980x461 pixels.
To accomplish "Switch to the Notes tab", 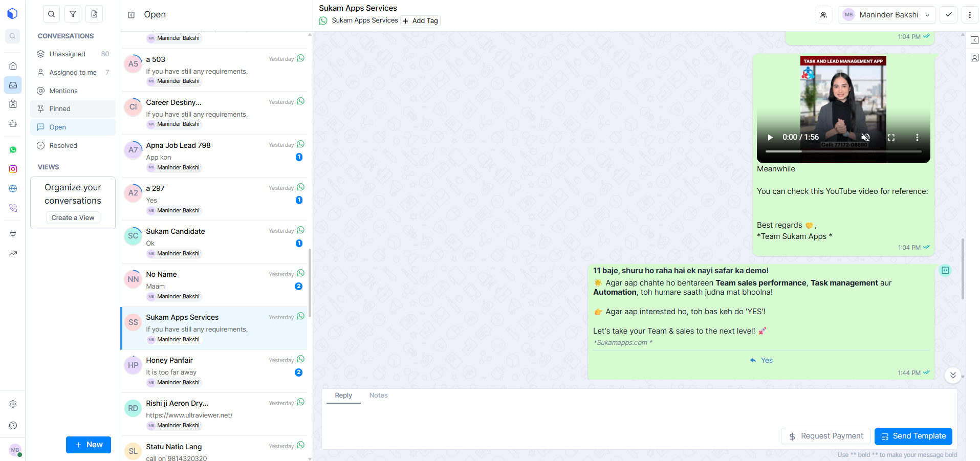I will click(378, 396).
